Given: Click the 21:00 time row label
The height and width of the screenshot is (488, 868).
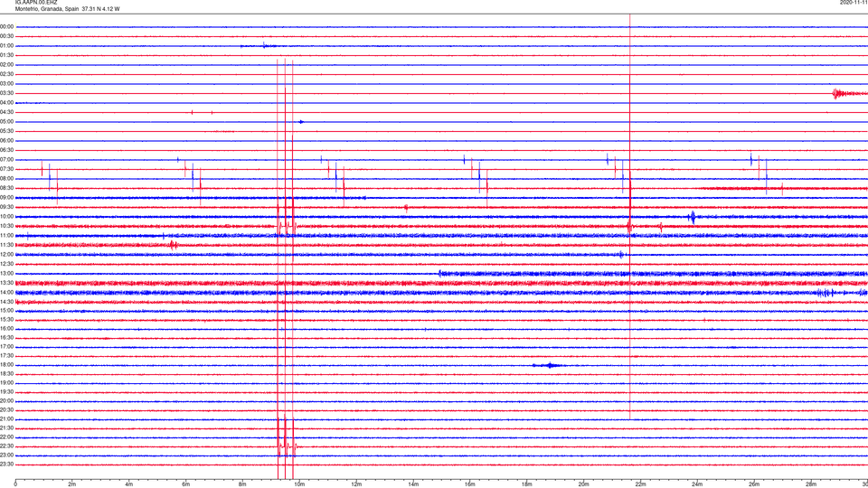Looking at the screenshot, I should coord(7,419).
